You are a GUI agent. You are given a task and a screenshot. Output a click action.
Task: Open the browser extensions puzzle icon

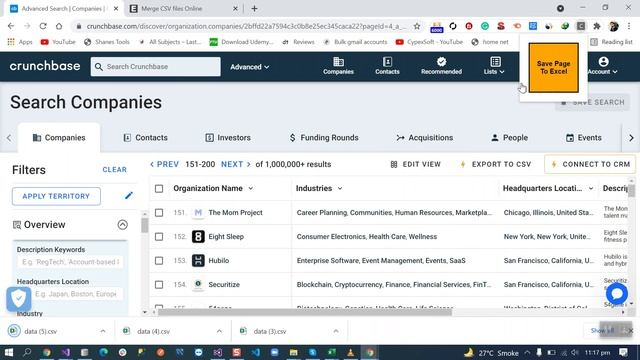(x=597, y=26)
